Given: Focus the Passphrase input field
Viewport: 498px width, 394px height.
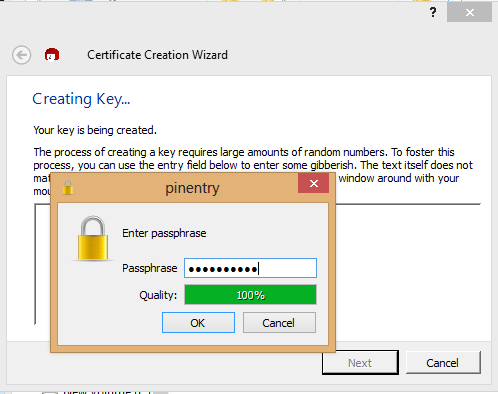Looking at the screenshot, I should (x=250, y=268).
